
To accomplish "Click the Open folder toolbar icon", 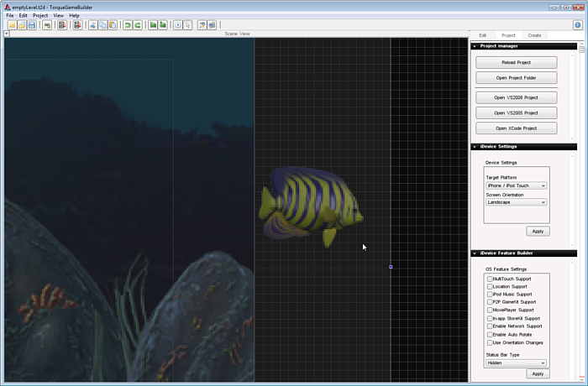I will click(x=22, y=25).
